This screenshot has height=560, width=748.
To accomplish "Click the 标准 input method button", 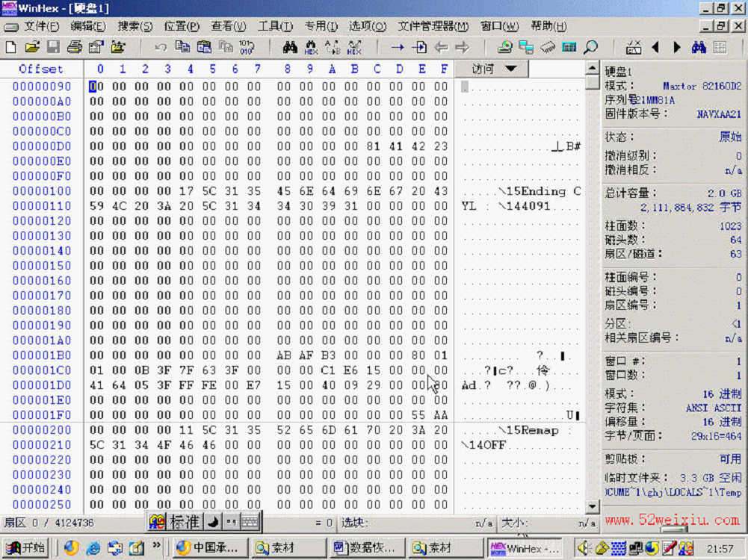I will pos(185,523).
